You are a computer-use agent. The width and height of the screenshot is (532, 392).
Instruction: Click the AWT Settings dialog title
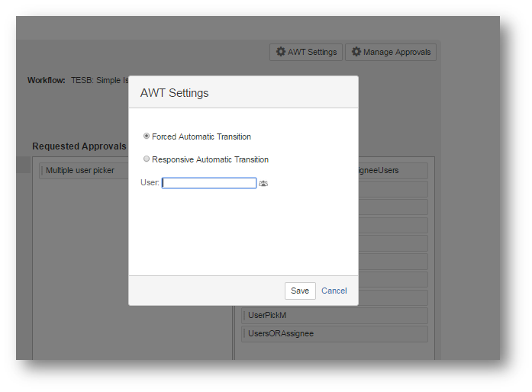174,93
